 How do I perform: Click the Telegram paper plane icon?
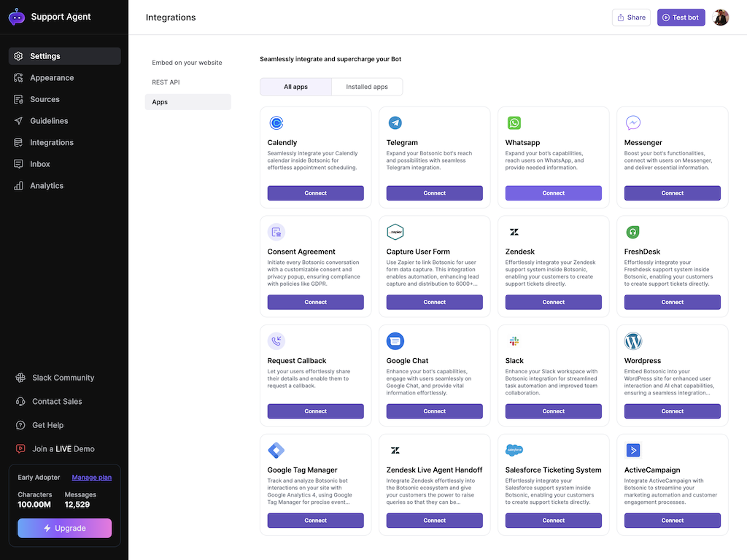pos(395,123)
